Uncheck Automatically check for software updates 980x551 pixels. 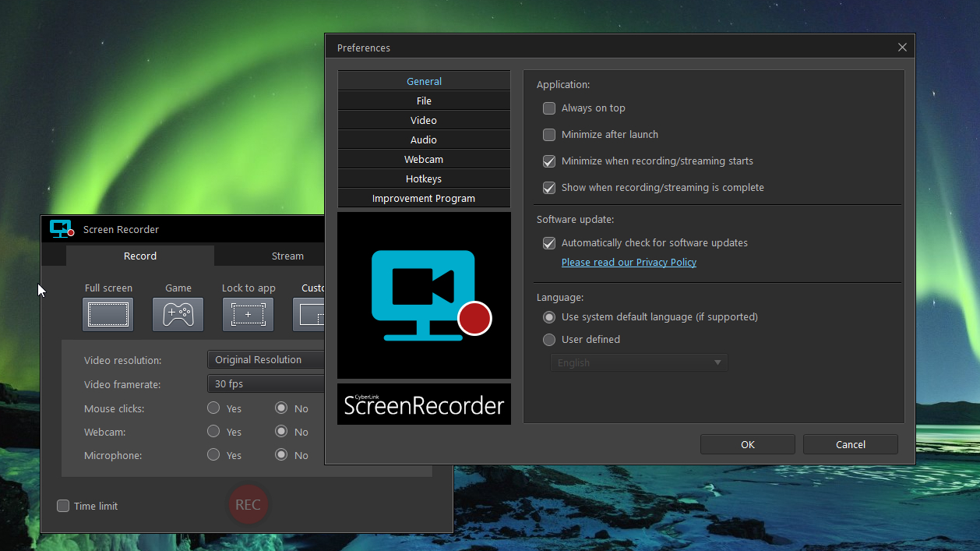click(x=549, y=243)
